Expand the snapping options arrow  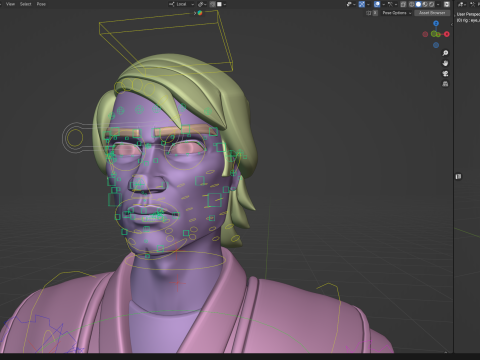225,4
